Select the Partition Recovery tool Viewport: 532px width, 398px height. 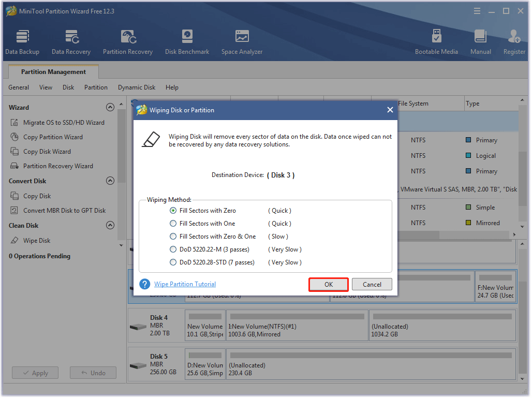point(127,41)
